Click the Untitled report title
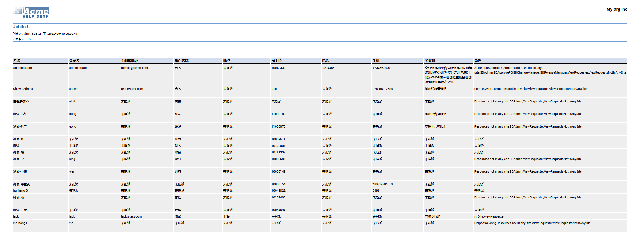The image size is (644, 245). 20,27
